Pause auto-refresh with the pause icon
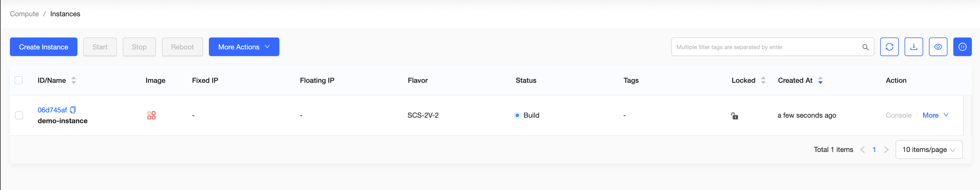Image resolution: width=980 pixels, height=190 pixels. coord(962,47)
